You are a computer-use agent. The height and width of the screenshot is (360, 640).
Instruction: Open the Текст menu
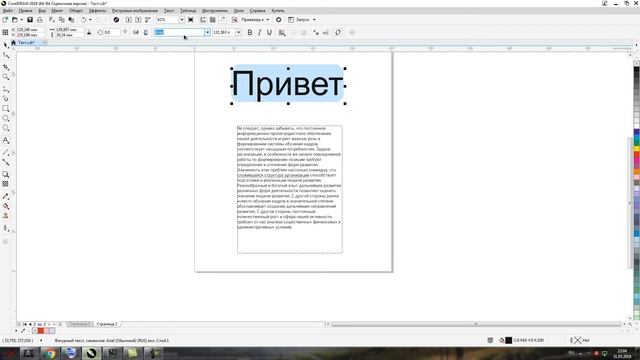click(x=169, y=11)
